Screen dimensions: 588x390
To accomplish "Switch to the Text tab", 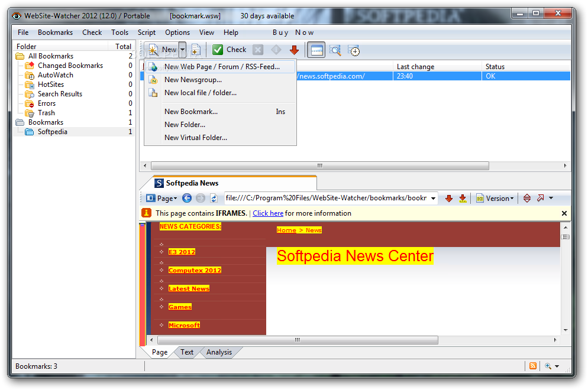I will [x=187, y=352].
